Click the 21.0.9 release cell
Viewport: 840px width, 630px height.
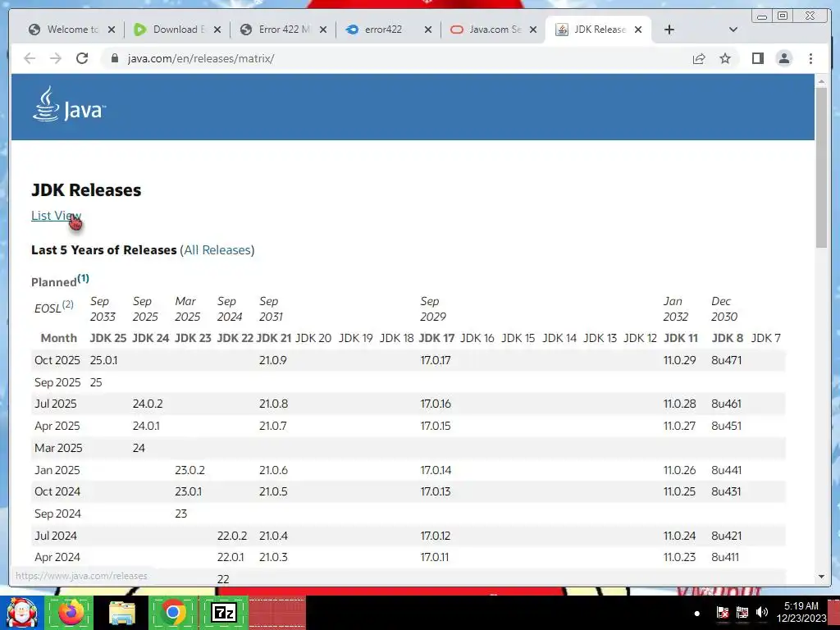click(x=272, y=360)
